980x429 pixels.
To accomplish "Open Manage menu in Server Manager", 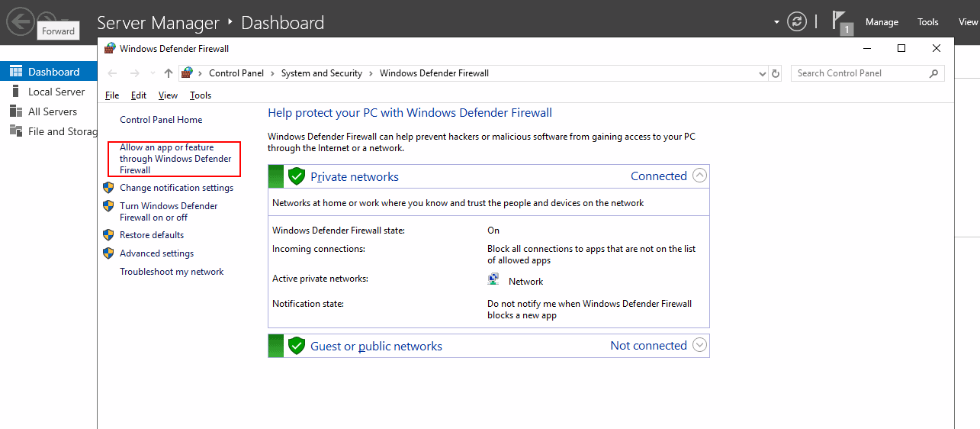I will [882, 22].
